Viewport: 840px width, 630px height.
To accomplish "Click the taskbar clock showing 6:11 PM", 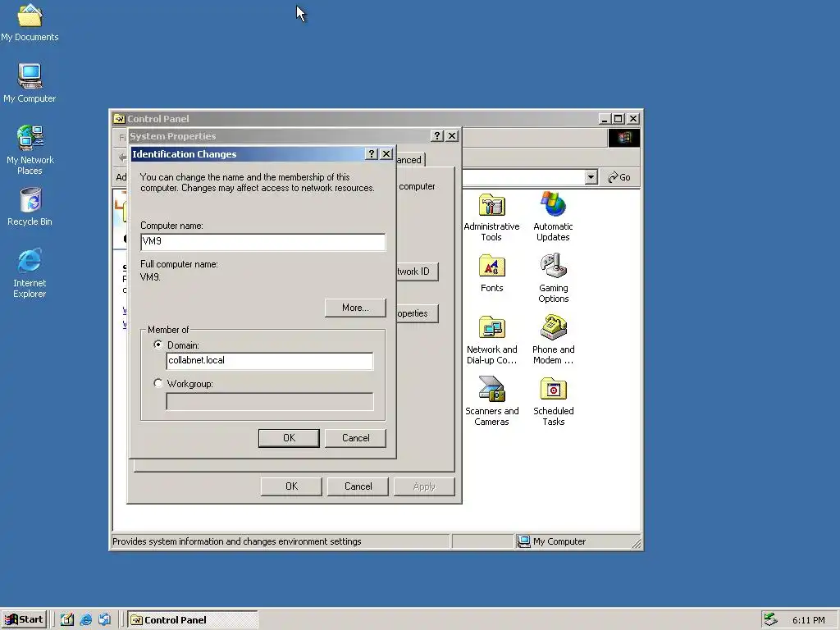I will pos(808,620).
